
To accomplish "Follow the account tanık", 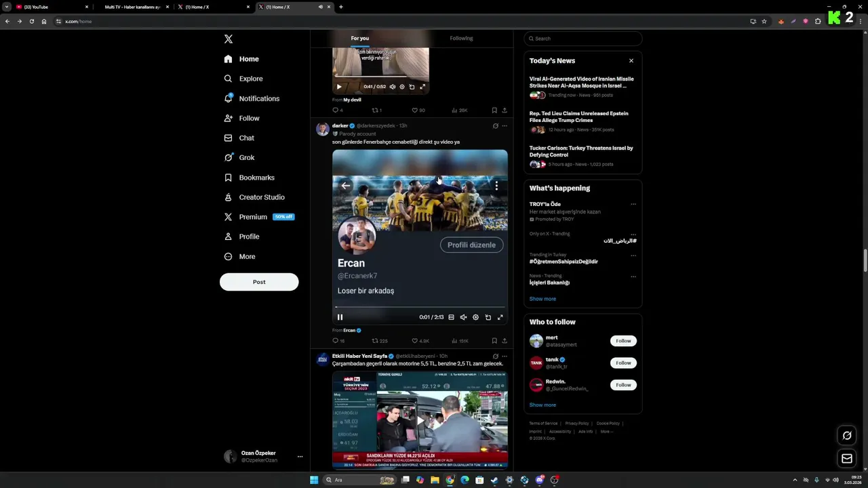I will tap(623, 363).
